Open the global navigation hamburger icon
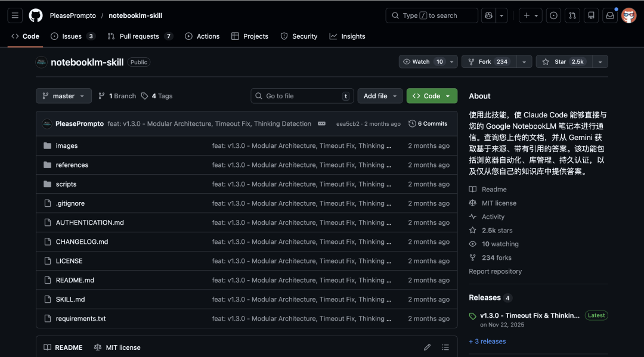The width and height of the screenshot is (644, 357). point(14,15)
